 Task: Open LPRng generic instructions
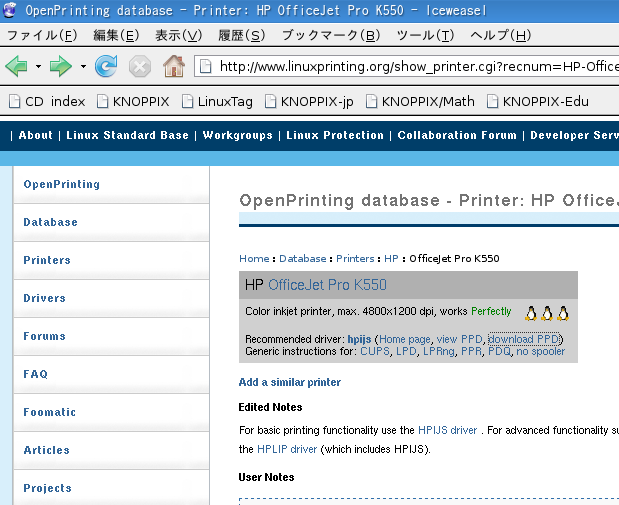[x=439, y=351]
